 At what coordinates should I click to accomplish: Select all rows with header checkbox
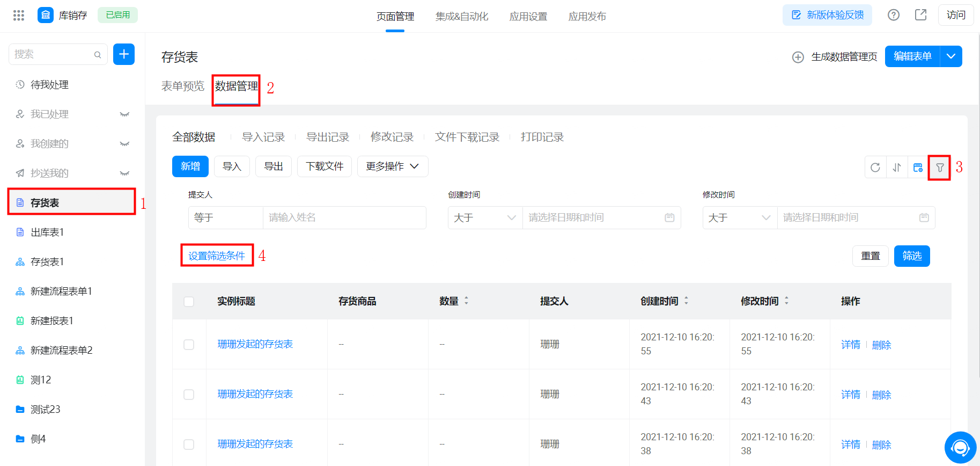[189, 301]
